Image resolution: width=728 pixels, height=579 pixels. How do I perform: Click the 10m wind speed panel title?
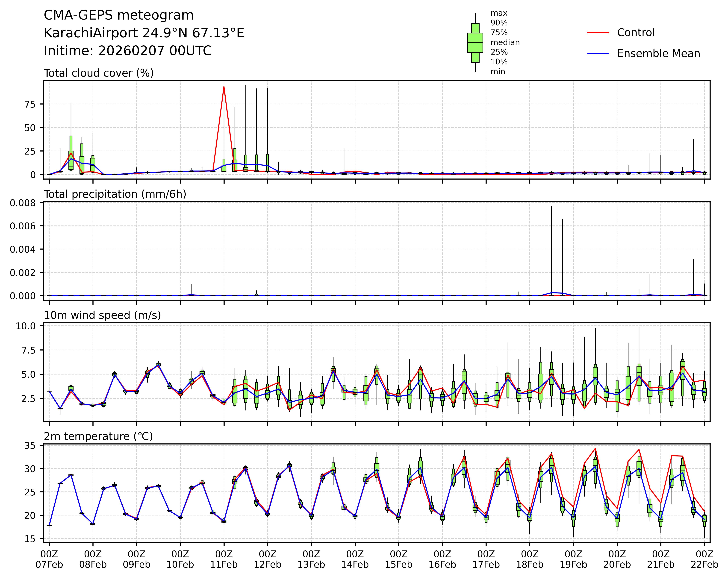coord(102,315)
